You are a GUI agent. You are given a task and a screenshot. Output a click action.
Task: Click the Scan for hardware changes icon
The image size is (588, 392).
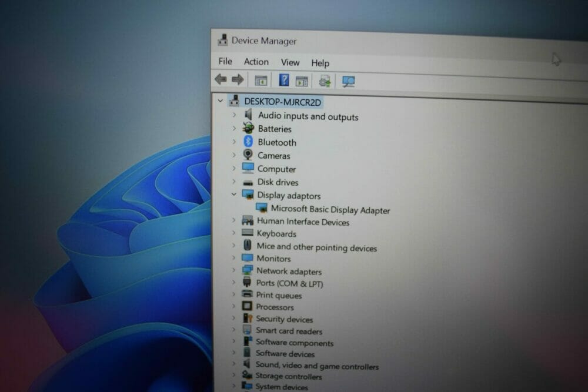348,82
